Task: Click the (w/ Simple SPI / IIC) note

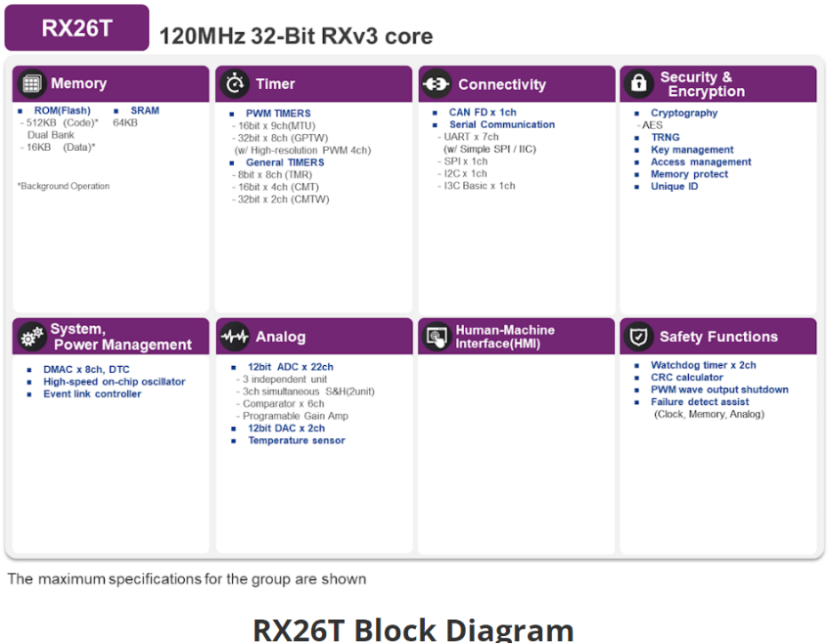Action: [x=490, y=149]
